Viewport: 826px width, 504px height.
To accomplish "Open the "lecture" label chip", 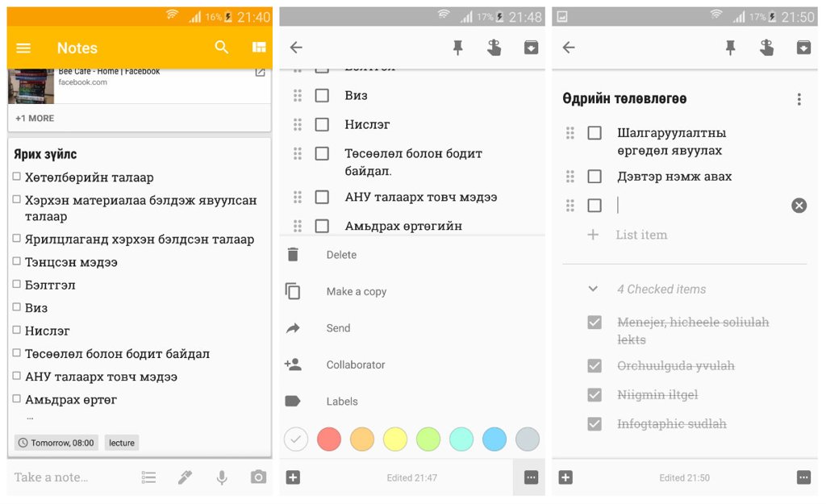I will point(122,443).
